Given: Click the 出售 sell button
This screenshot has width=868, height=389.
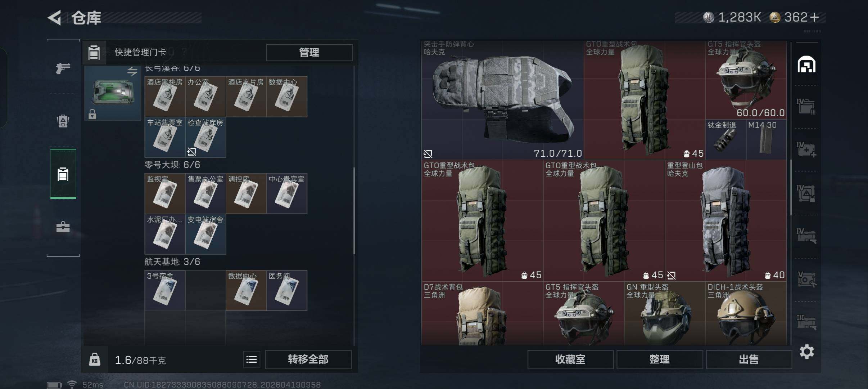Looking at the screenshot, I should 749,359.
